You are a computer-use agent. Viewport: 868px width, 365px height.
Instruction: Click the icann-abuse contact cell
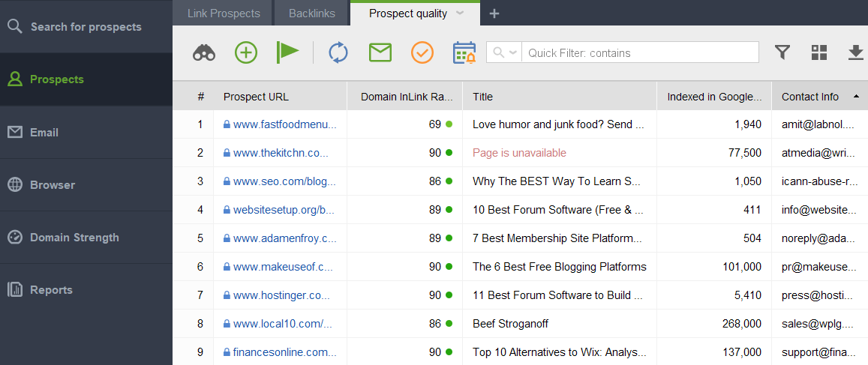(820, 181)
